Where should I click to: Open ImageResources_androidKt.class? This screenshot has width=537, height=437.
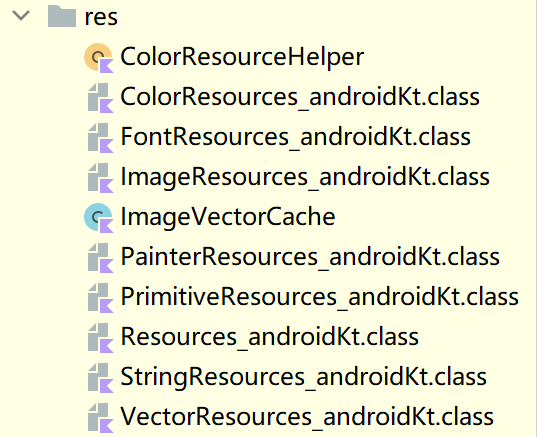(x=305, y=177)
